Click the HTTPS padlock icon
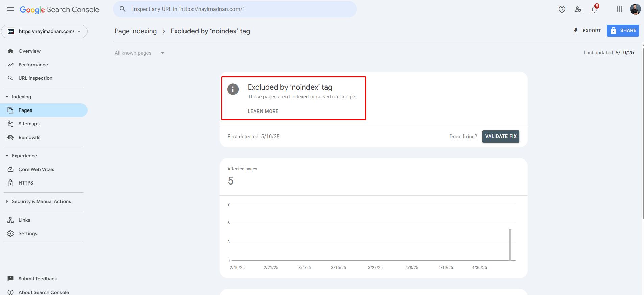Image resolution: width=644 pixels, height=295 pixels. [10, 183]
